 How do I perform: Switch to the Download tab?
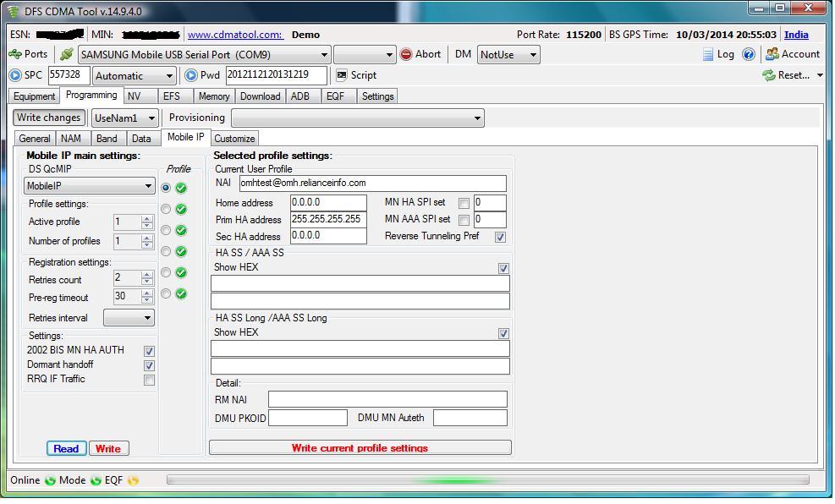[x=260, y=96]
